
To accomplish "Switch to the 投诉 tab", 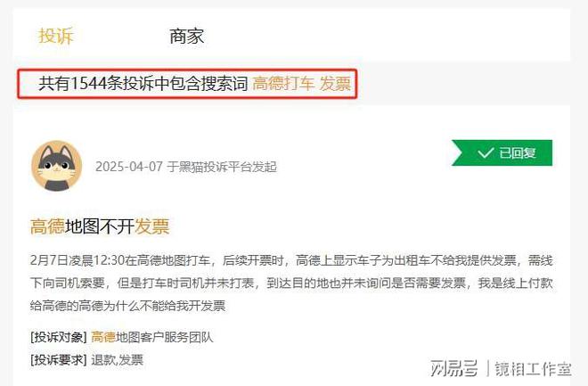I will 56,37.
